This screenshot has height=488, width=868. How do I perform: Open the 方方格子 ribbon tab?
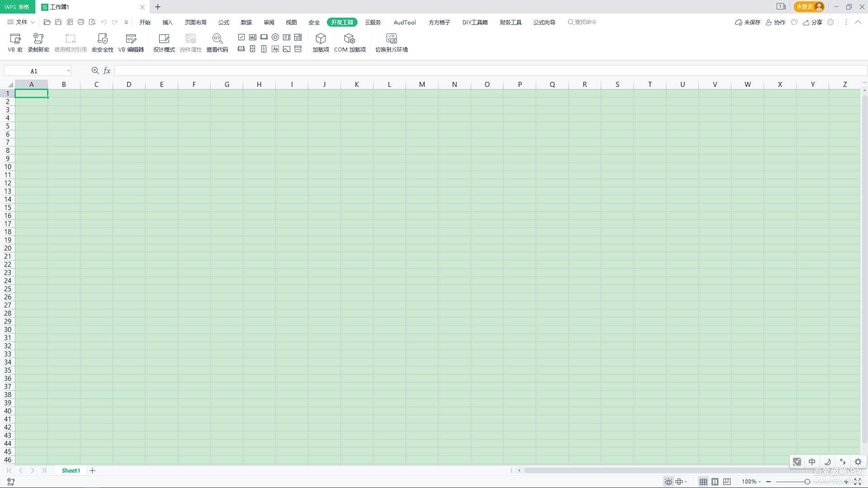(x=439, y=22)
